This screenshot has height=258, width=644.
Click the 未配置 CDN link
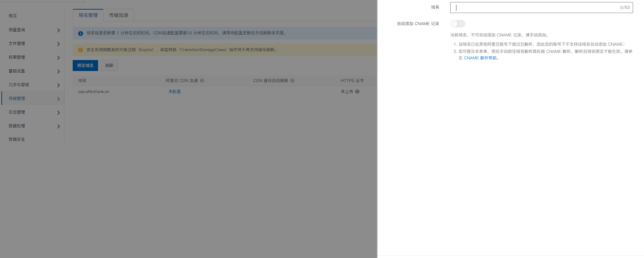(175, 92)
